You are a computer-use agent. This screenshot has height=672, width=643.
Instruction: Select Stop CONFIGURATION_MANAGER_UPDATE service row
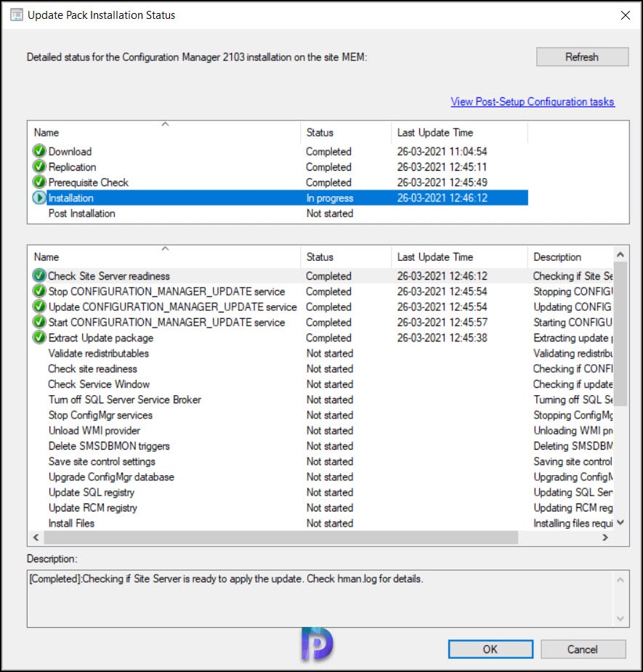click(321, 291)
